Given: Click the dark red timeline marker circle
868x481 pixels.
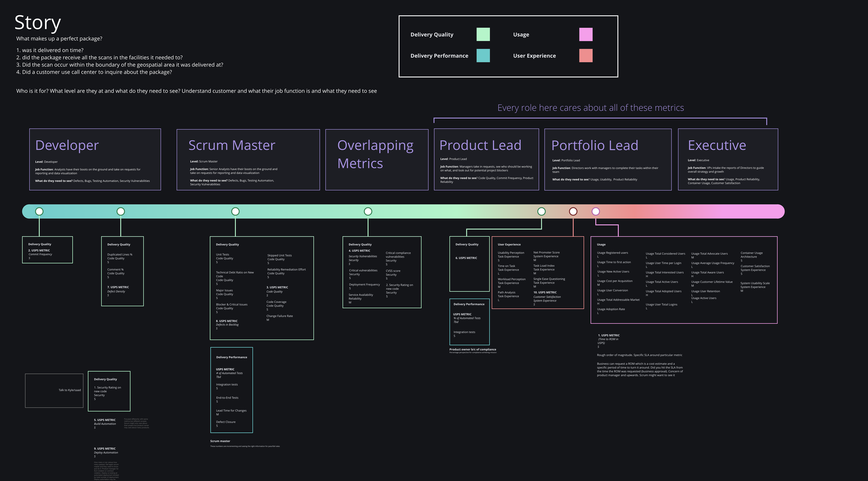Looking at the screenshot, I should [573, 211].
